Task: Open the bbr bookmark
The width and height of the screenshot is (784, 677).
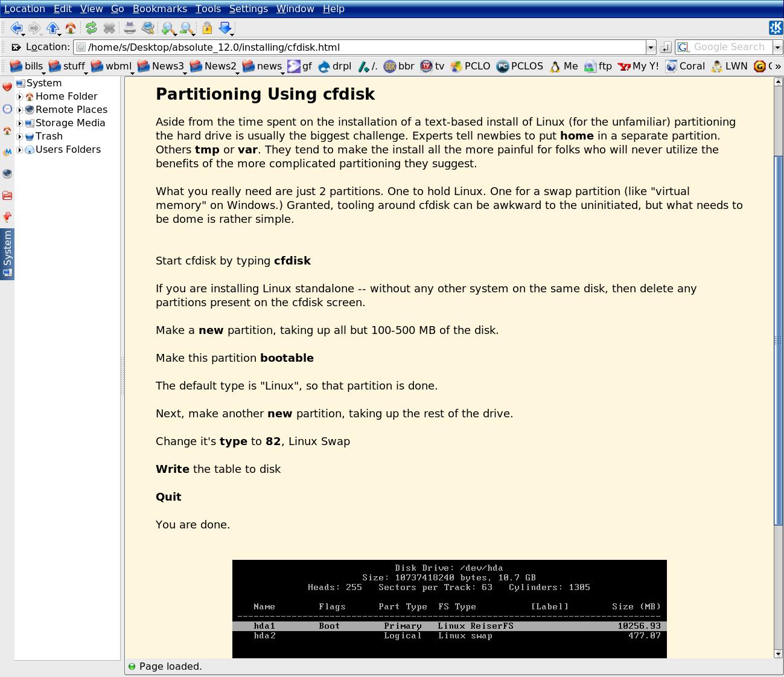Action: click(x=399, y=66)
